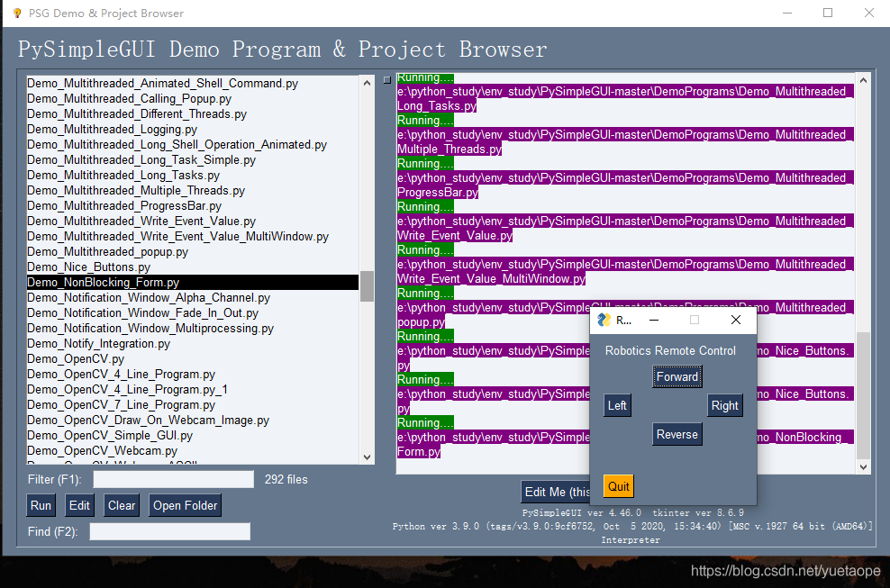Select Demo_Notification_Window_Fade_In_Out.py

(x=193, y=313)
